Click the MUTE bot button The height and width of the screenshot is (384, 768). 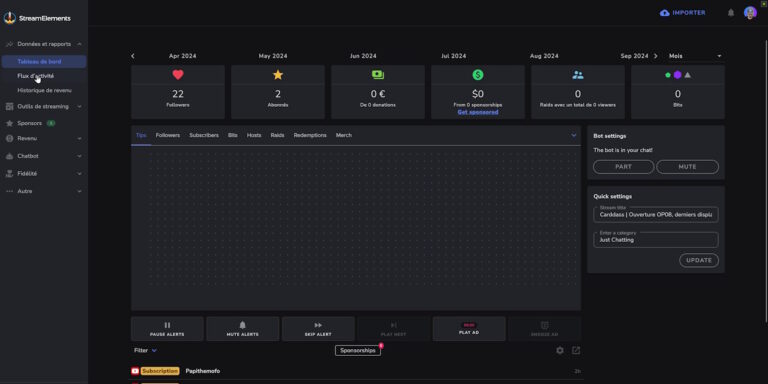(x=687, y=167)
